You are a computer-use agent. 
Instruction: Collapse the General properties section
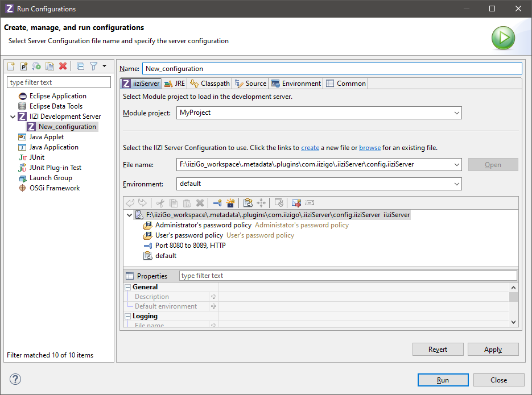coord(128,287)
